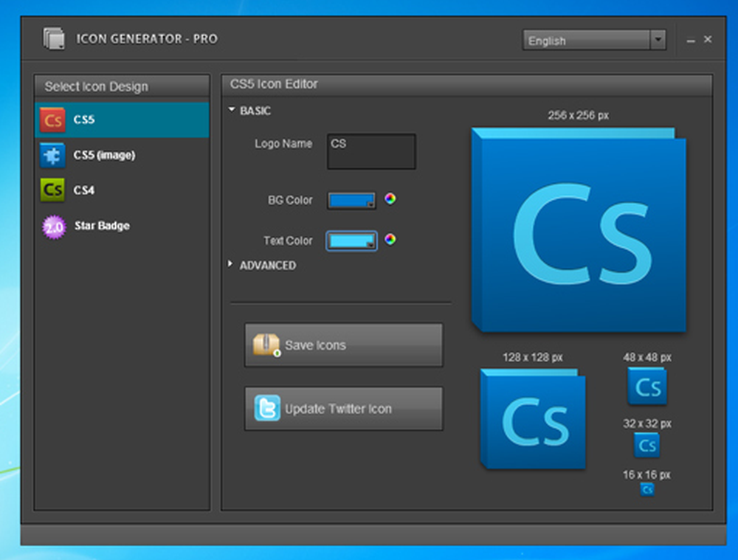Select the purple Star Badge icon
738x560 pixels.
click(x=54, y=227)
